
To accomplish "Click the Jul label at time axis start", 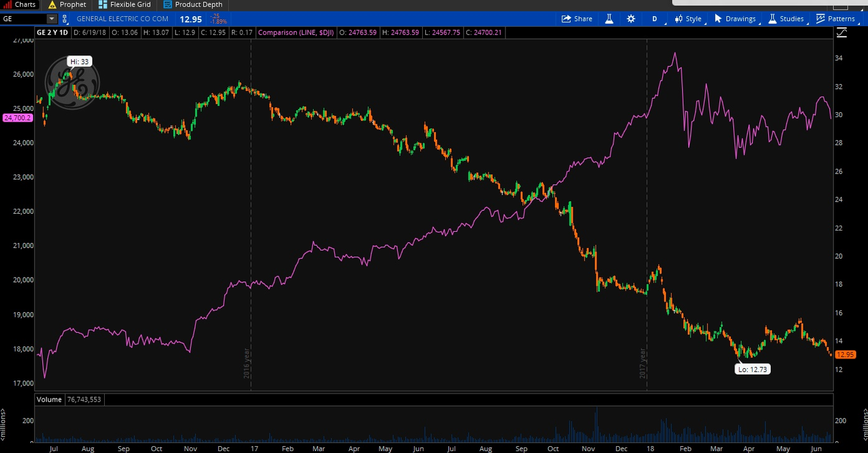I will (53, 448).
